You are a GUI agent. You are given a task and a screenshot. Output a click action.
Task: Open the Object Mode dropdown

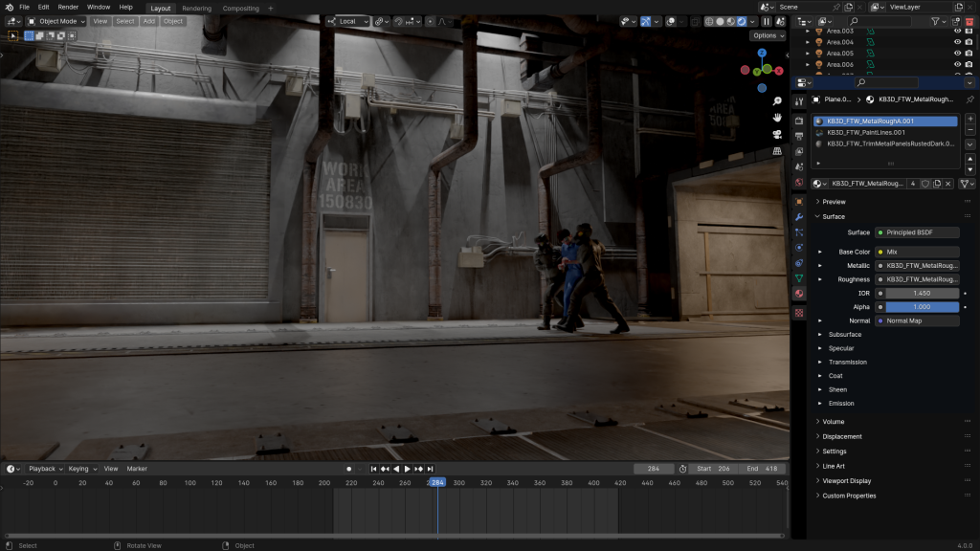[x=59, y=21]
